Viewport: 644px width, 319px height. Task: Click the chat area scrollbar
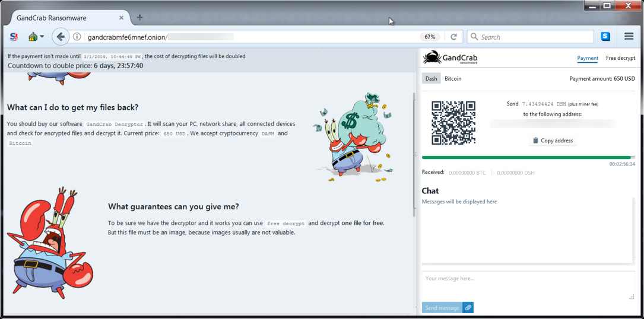coord(635,230)
